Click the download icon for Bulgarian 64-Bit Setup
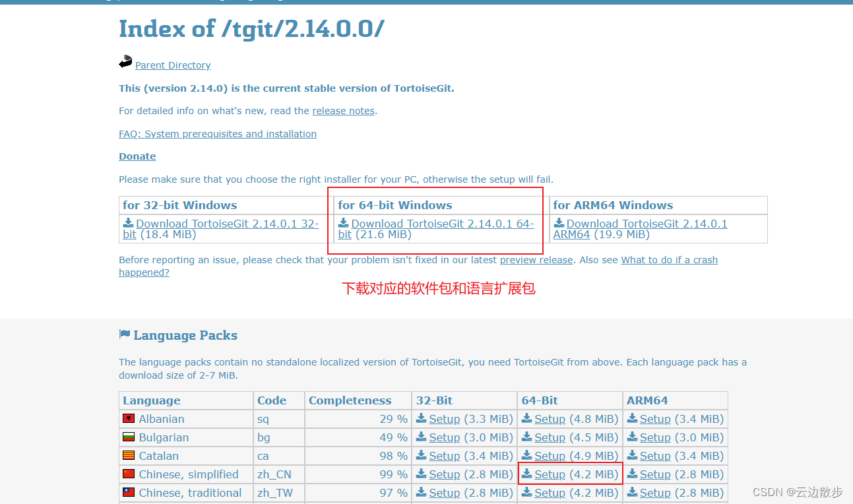 pyautogui.click(x=527, y=437)
